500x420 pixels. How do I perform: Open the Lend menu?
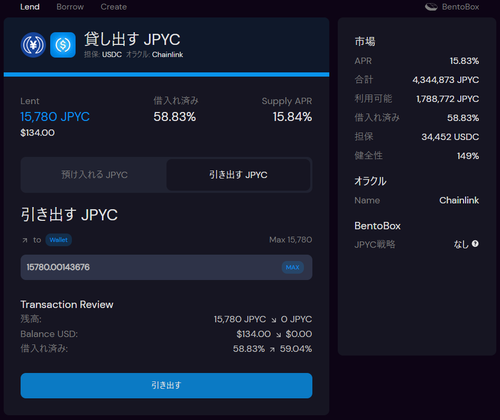click(x=30, y=7)
